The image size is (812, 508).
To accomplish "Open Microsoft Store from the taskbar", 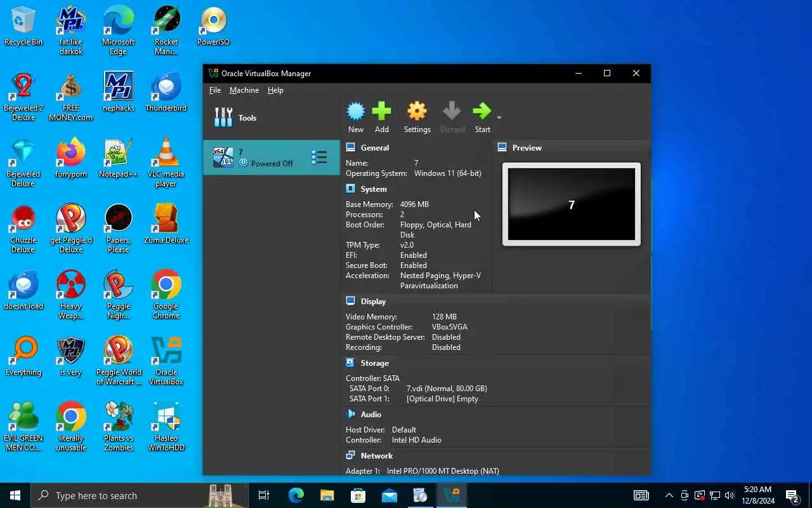I will point(358,495).
